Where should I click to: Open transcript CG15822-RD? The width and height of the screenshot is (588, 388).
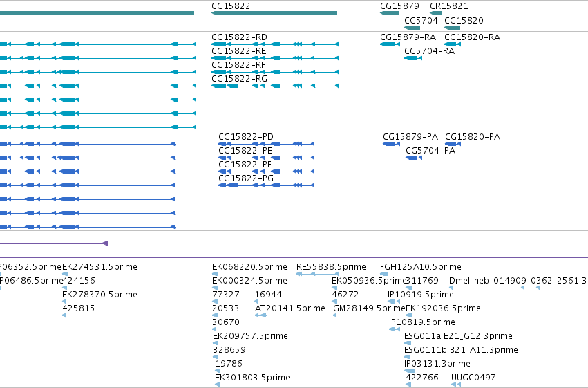(239, 37)
